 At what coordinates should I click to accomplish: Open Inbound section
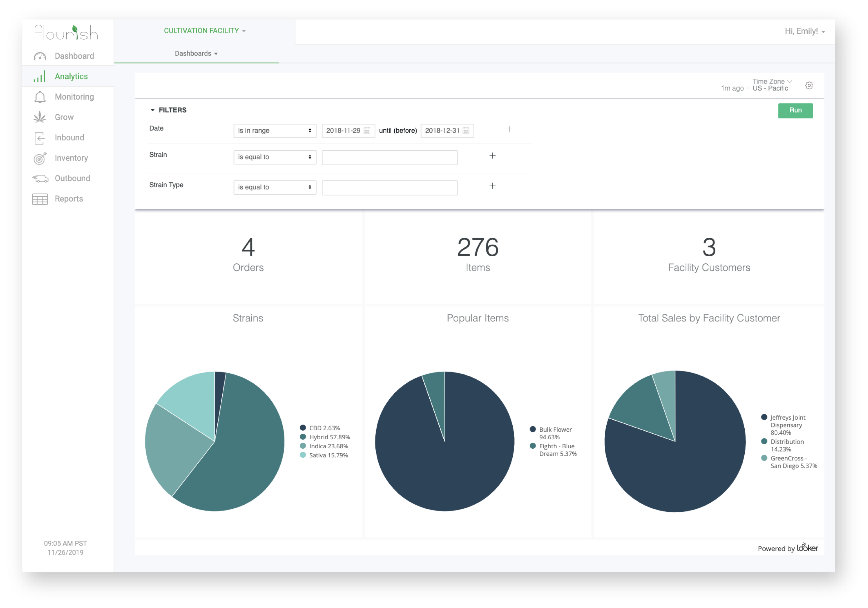pyautogui.click(x=68, y=138)
